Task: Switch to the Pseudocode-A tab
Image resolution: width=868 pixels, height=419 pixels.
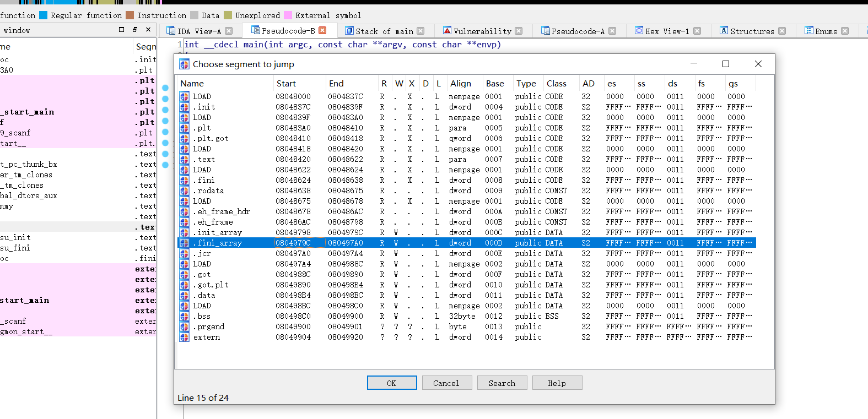Action: point(578,31)
